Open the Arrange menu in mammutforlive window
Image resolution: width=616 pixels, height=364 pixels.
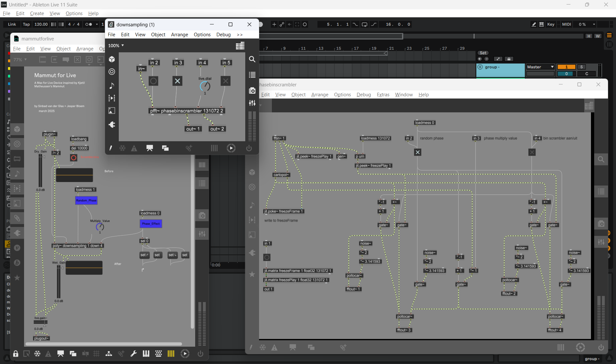pos(85,49)
